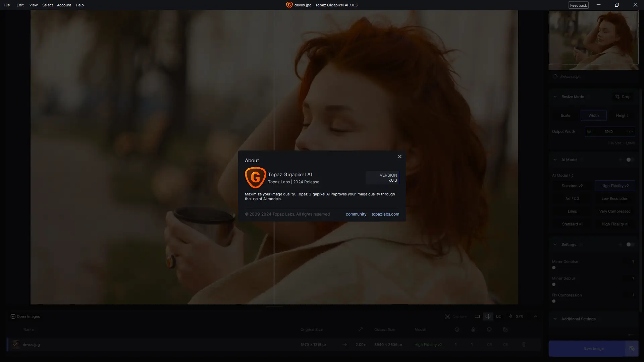644x362 pixels.
Task: Collapse the Resize Mode section
Action: coord(555,97)
